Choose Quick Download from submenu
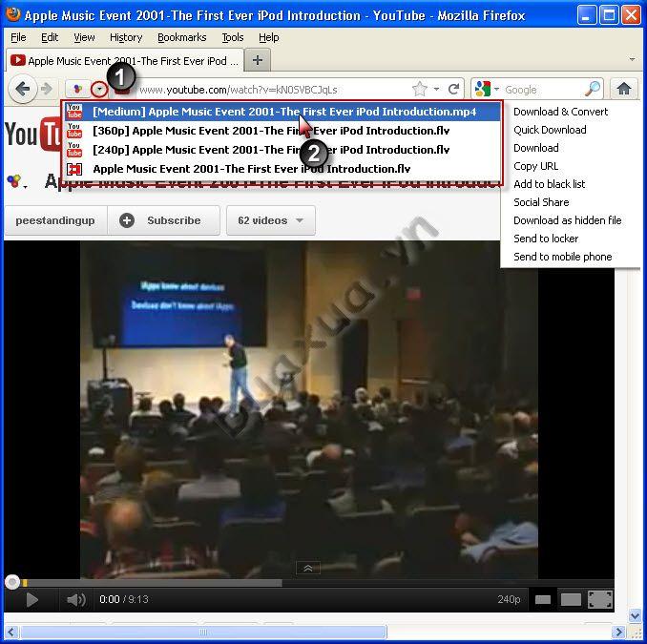The width and height of the screenshot is (647, 644). click(x=550, y=130)
